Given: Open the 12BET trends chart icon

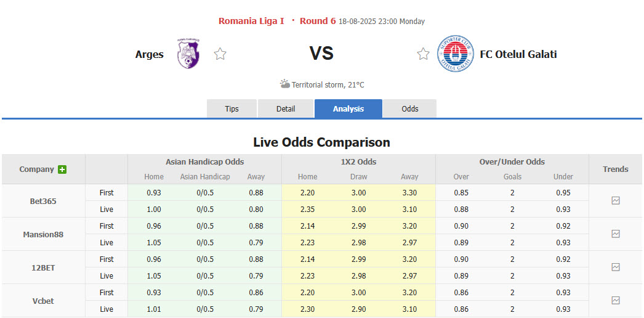Looking at the screenshot, I should coord(616,267).
